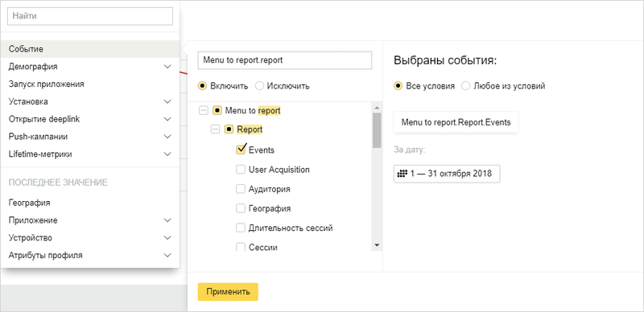The width and height of the screenshot is (644, 312).
Task: Click the Применить button
Action: [228, 292]
